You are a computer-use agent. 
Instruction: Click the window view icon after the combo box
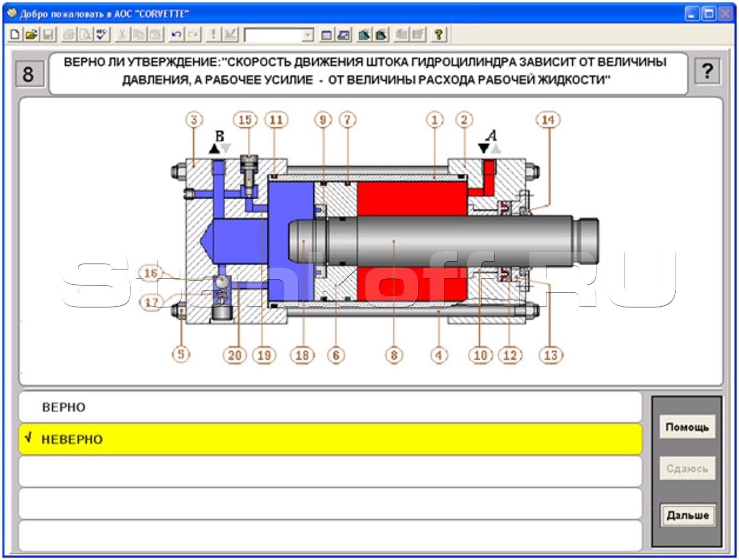click(x=327, y=35)
